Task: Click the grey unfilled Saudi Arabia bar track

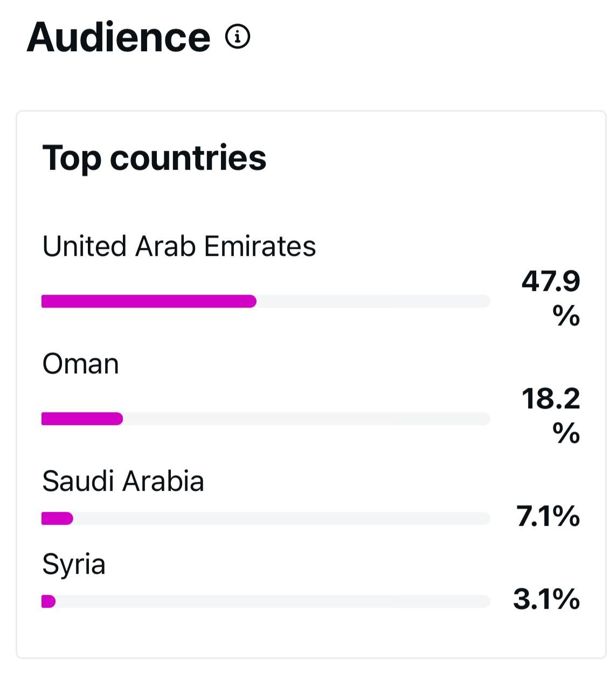Action: tap(281, 518)
